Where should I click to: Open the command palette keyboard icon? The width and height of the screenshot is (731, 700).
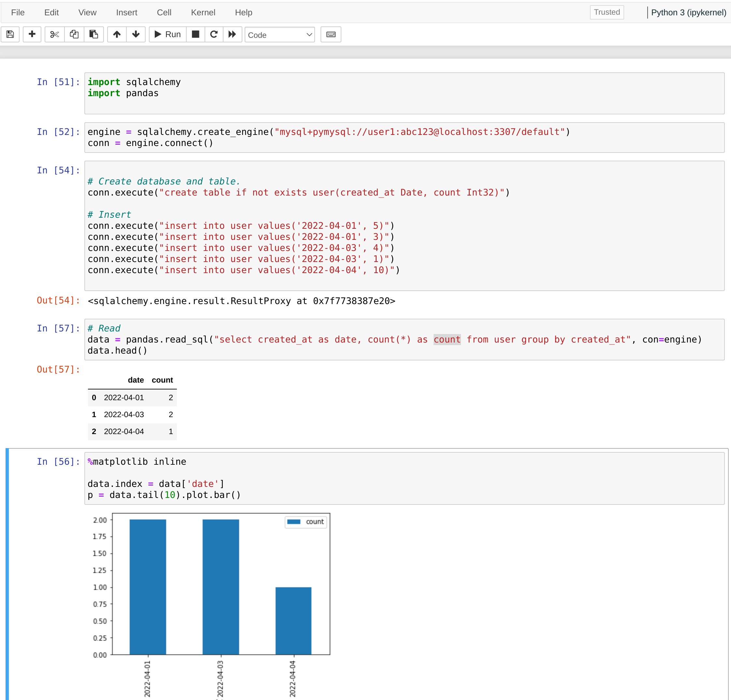coord(331,34)
